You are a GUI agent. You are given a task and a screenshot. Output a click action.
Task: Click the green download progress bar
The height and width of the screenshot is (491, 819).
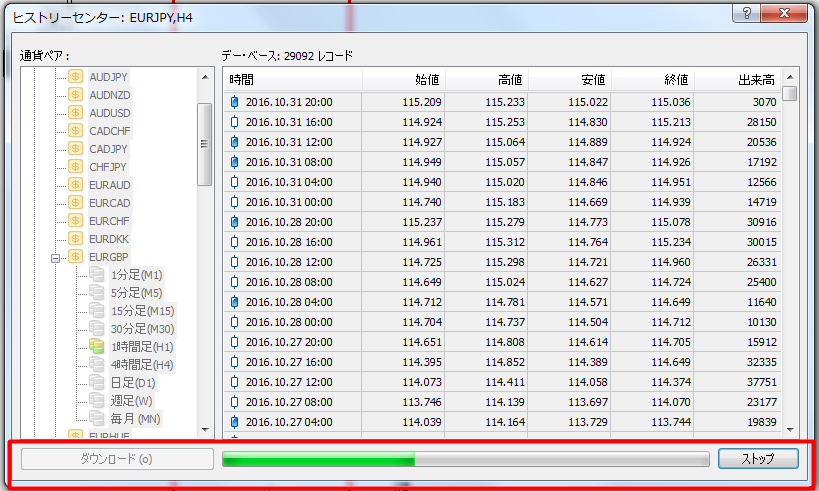[x=466, y=459]
